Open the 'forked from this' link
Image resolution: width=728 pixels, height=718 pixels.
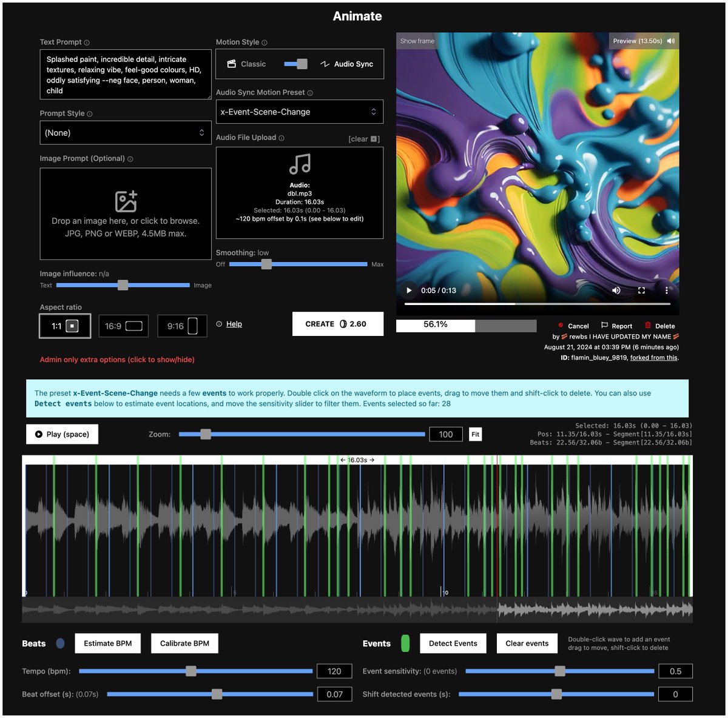(654, 358)
